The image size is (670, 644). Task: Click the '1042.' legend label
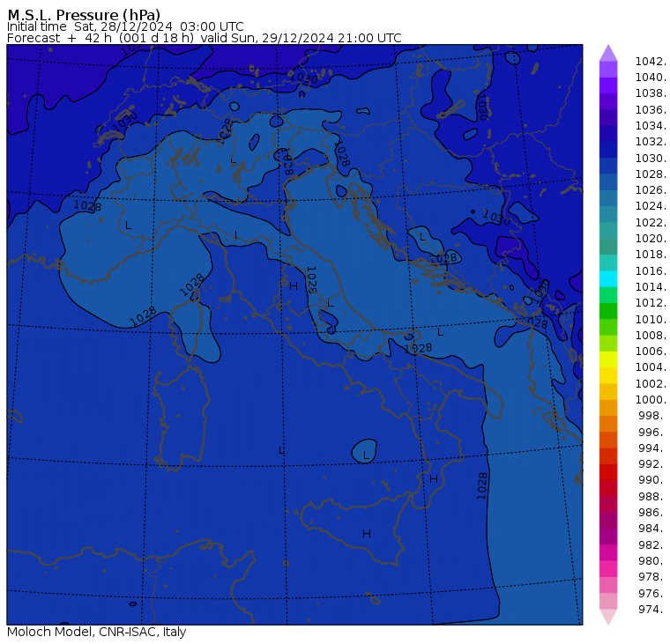click(x=651, y=62)
